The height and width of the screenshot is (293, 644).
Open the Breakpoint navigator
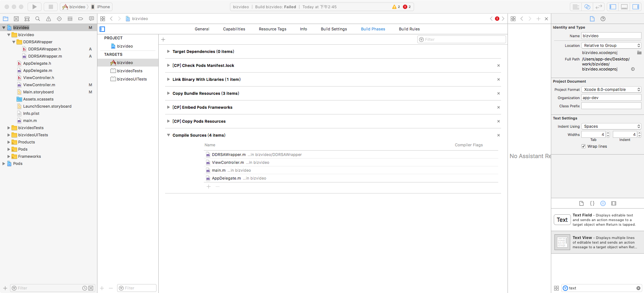point(81,19)
